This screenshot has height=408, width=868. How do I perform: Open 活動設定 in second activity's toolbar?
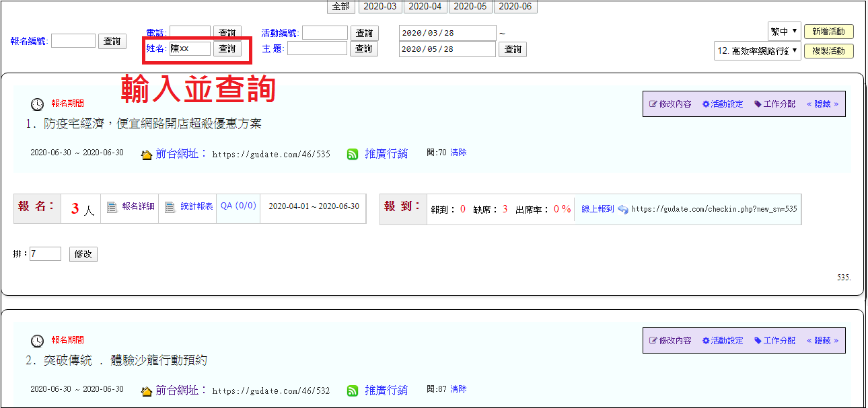tap(722, 341)
